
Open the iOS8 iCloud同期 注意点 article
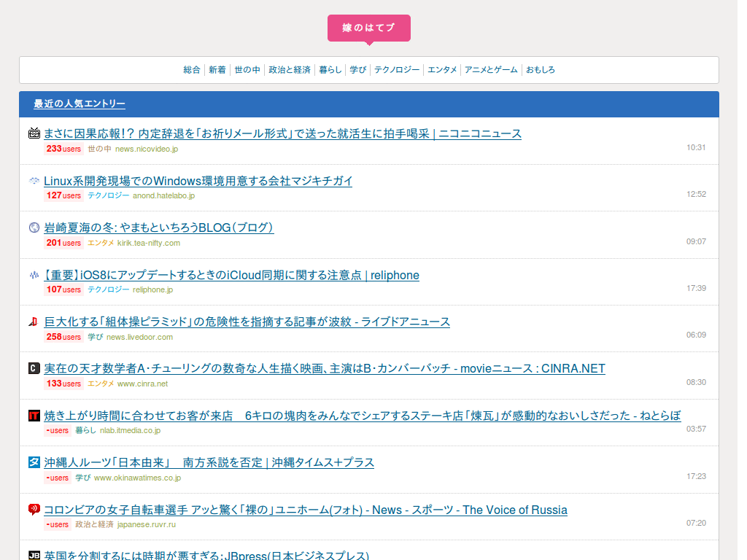click(231, 275)
